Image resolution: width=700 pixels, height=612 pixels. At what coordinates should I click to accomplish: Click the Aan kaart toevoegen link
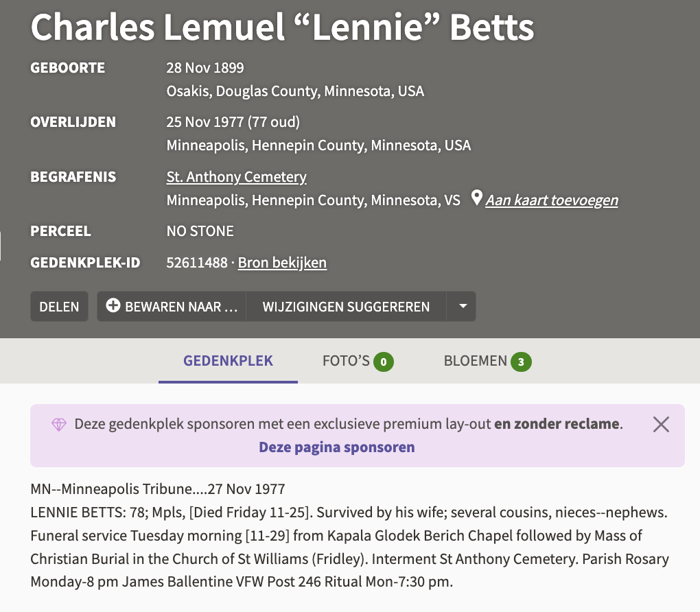(552, 200)
